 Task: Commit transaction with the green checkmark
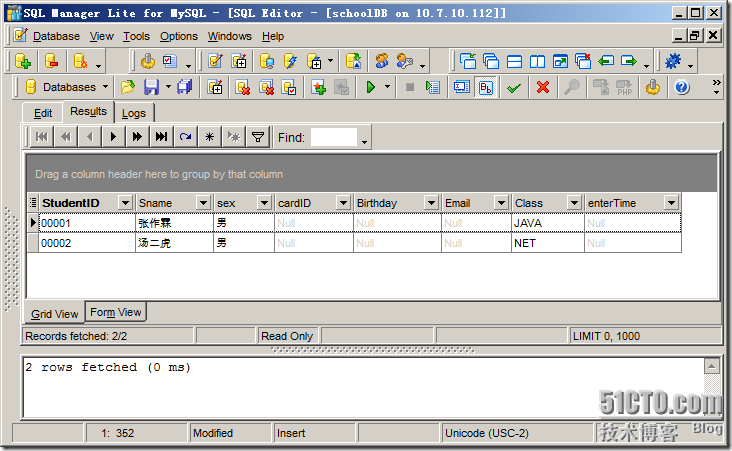coord(514,87)
